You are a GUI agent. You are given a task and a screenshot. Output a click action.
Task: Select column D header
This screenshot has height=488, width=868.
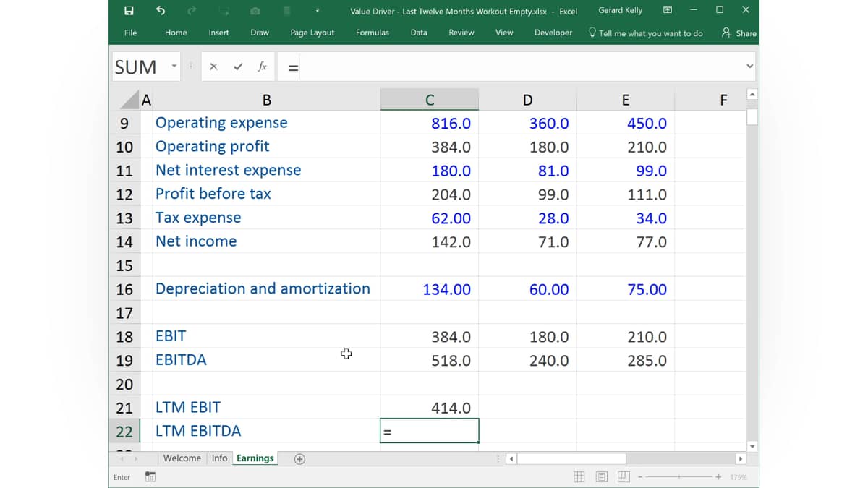[527, 100]
